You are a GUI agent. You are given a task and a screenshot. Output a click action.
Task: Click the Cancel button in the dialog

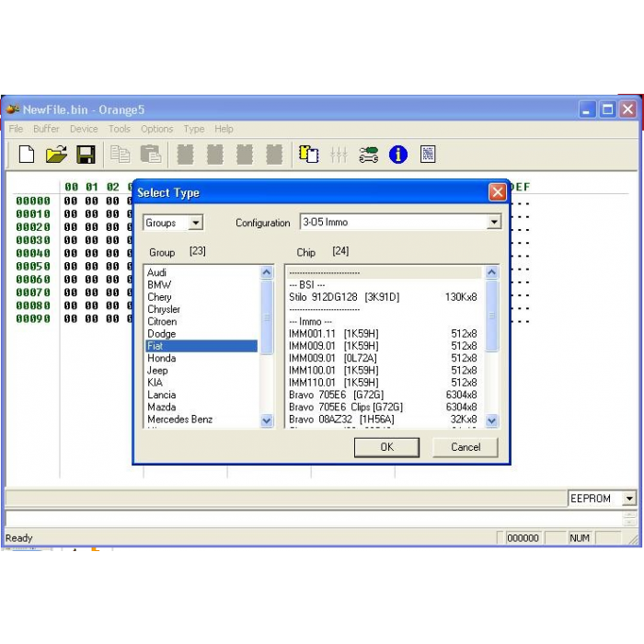(x=466, y=447)
